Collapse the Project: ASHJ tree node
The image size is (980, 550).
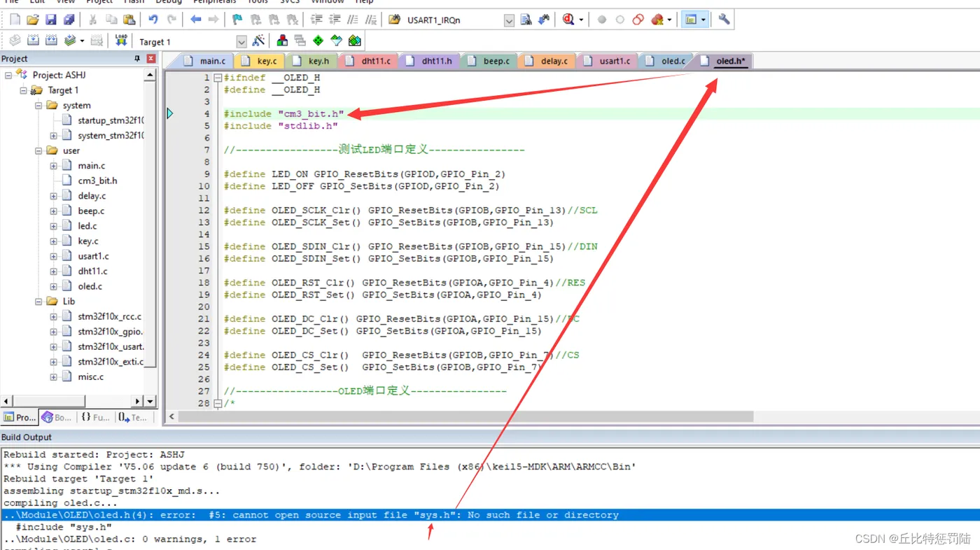click(8, 75)
